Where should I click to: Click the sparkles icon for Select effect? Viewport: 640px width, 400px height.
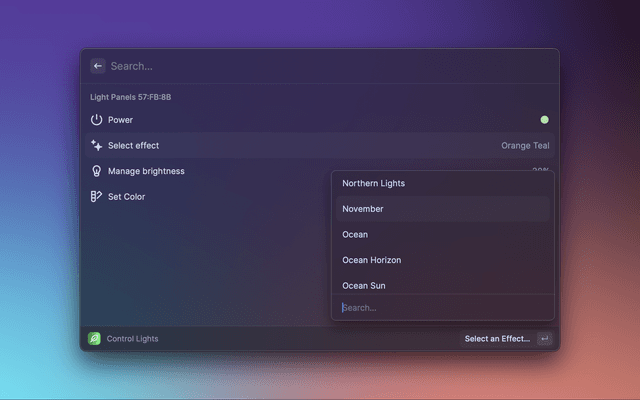coord(97,145)
